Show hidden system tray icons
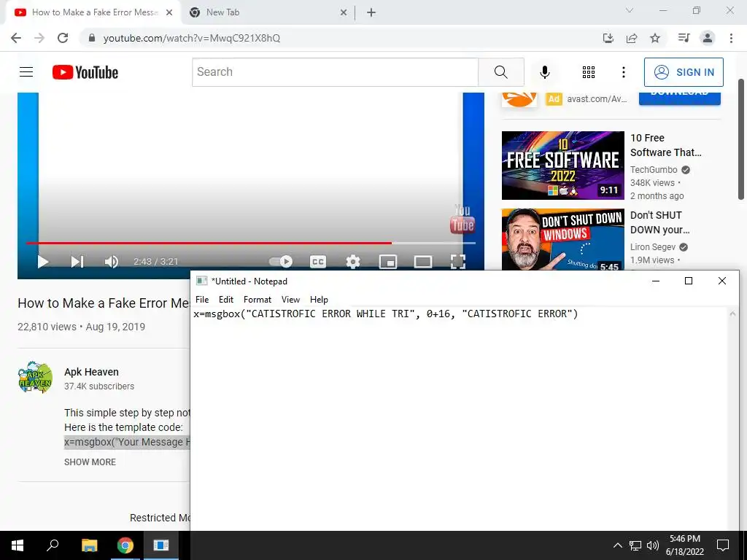This screenshot has width=747, height=560. [617, 545]
